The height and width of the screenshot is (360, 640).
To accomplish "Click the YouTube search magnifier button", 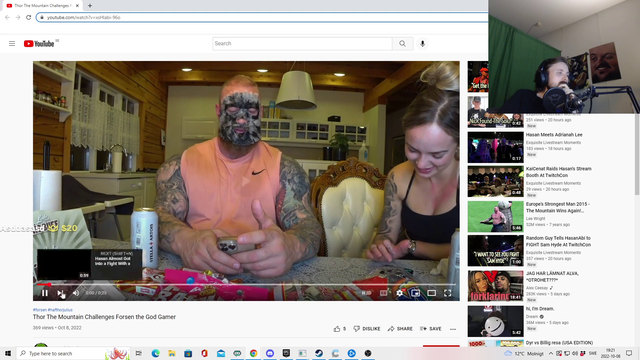I will (x=402, y=43).
